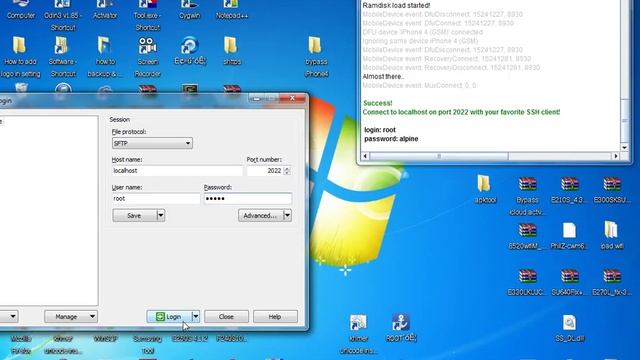This screenshot has width=640, height=360.
Task: Select the 'khmer unicode ins..' desktop icon
Action: coord(358,334)
